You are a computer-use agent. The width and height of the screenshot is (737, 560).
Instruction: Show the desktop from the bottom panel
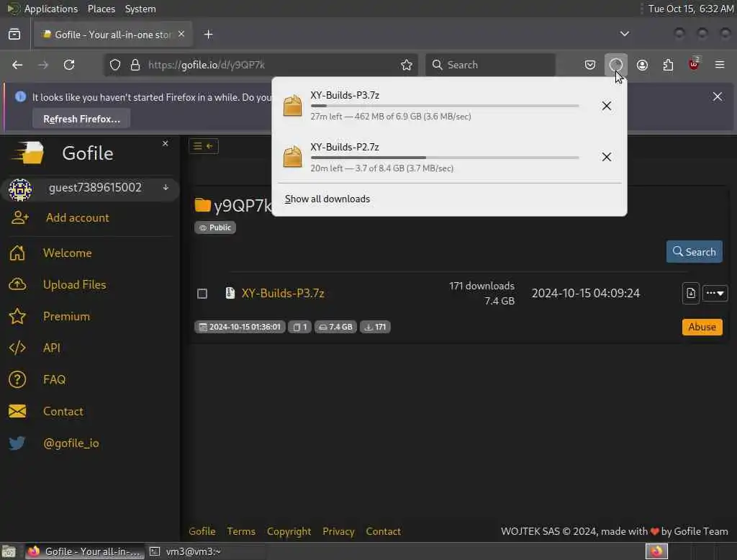[9, 551]
